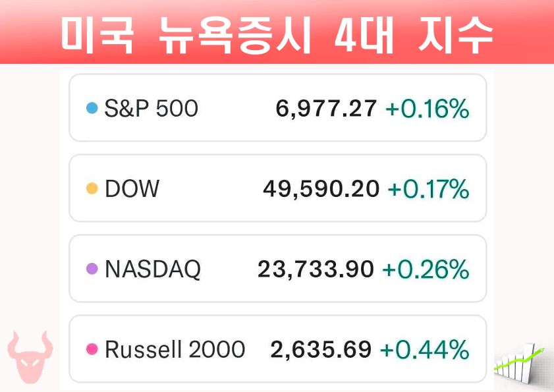
Task: Click the NASDAQ value 23,733.90
Action: coord(316,269)
